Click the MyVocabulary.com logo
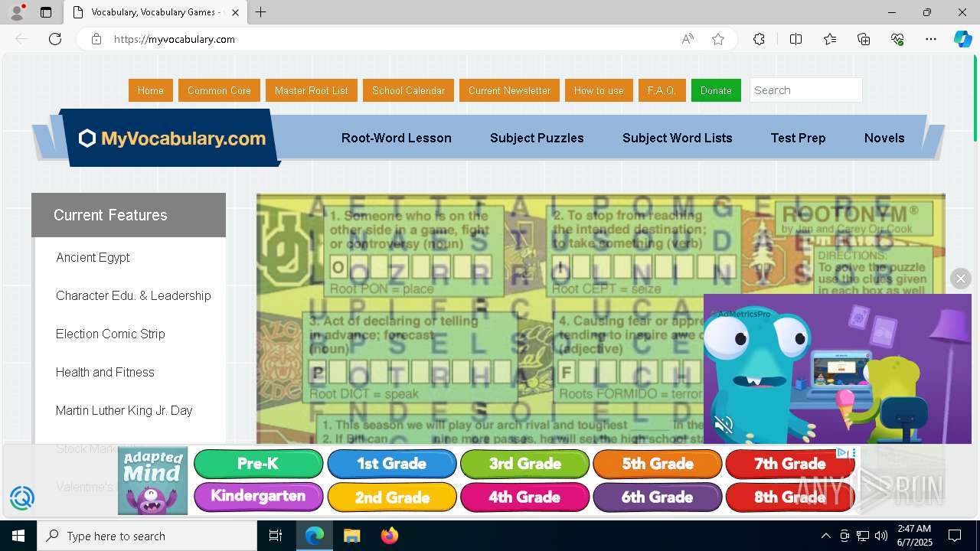 (x=173, y=139)
